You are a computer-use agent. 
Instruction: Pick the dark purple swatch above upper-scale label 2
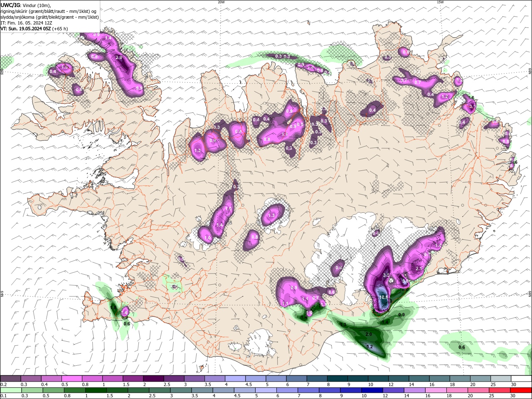(153, 379)
